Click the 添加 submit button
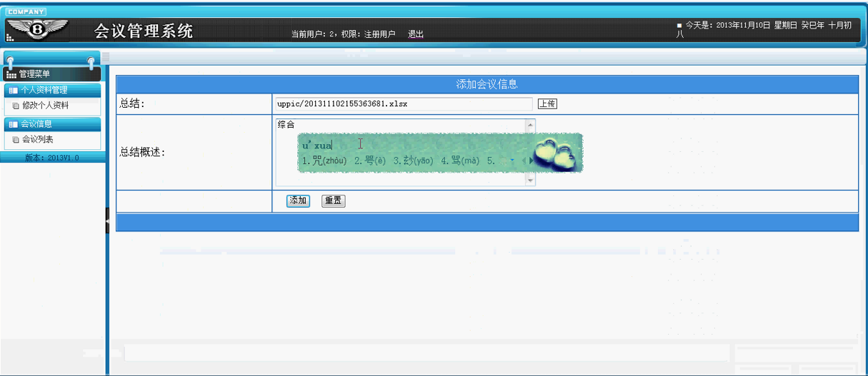 pyautogui.click(x=298, y=201)
